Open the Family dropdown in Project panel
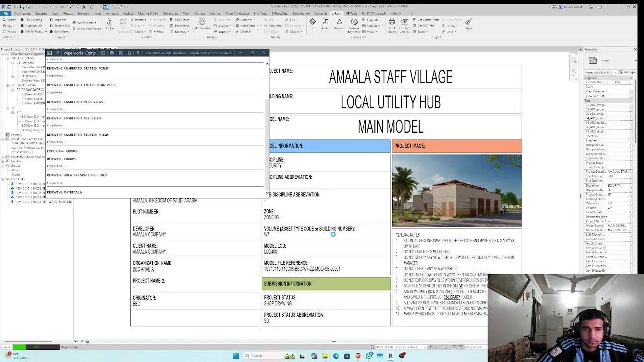644x362 pixels. pyautogui.click(x=450, y=26)
